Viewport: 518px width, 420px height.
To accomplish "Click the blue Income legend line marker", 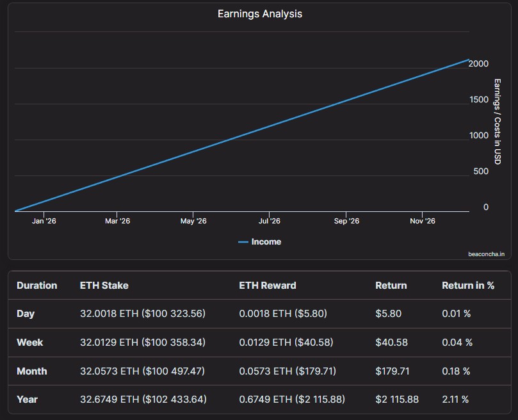I will coord(243,242).
